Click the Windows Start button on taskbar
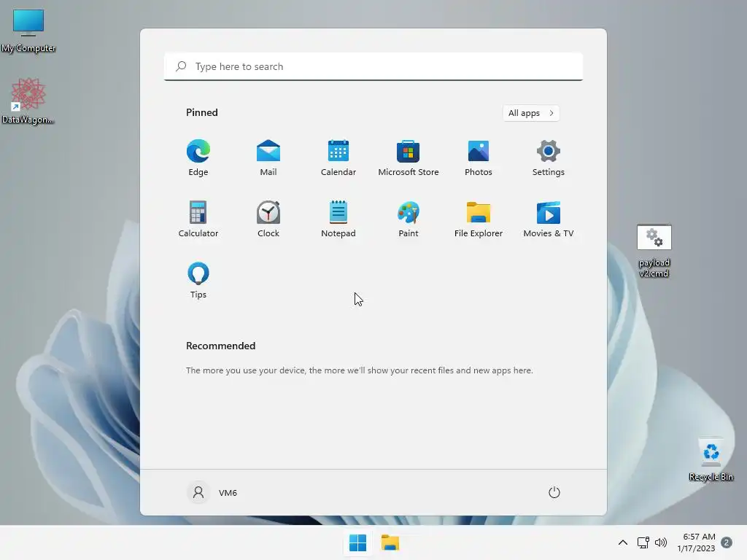 [357, 542]
